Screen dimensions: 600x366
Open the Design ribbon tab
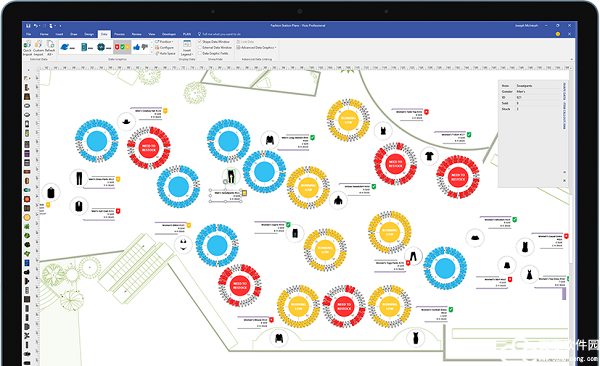click(x=89, y=34)
